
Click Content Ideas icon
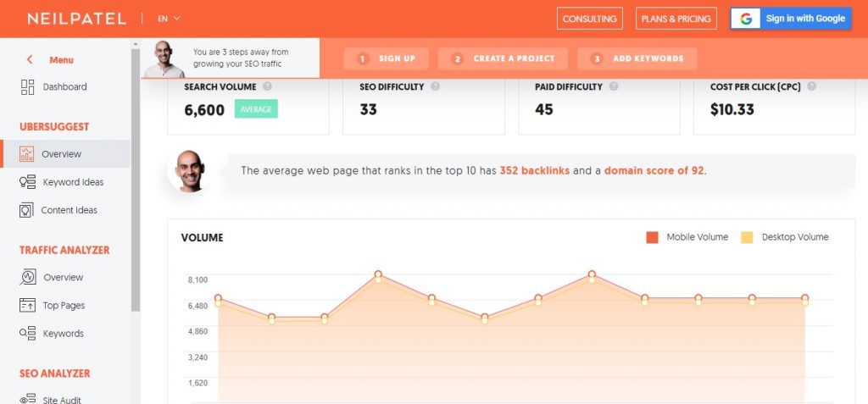click(26, 210)
